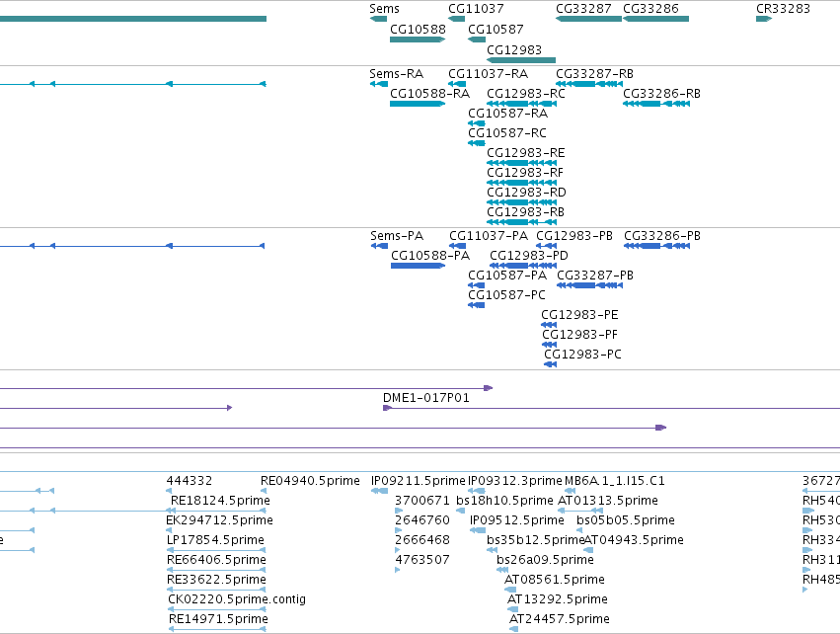840x634 pixels.
Task: Click the CG33286-RB transcript label
Action: (x=661, y=94)
